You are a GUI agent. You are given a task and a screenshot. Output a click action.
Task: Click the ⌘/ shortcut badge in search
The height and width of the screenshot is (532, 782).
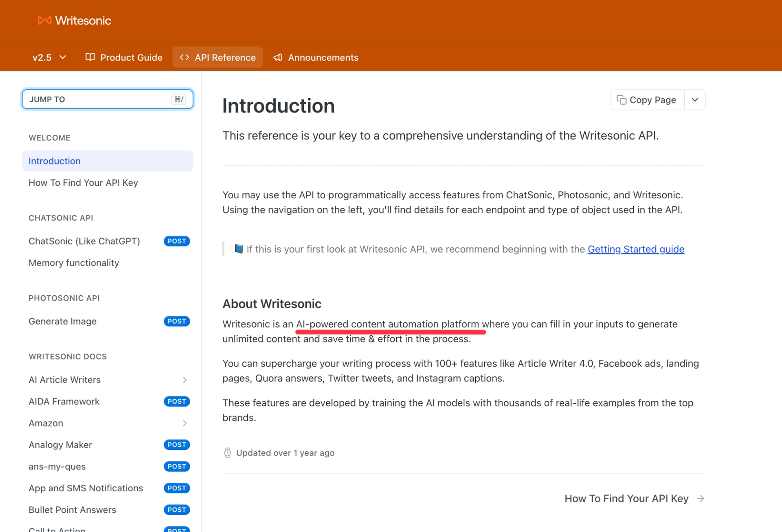[179, 99]
